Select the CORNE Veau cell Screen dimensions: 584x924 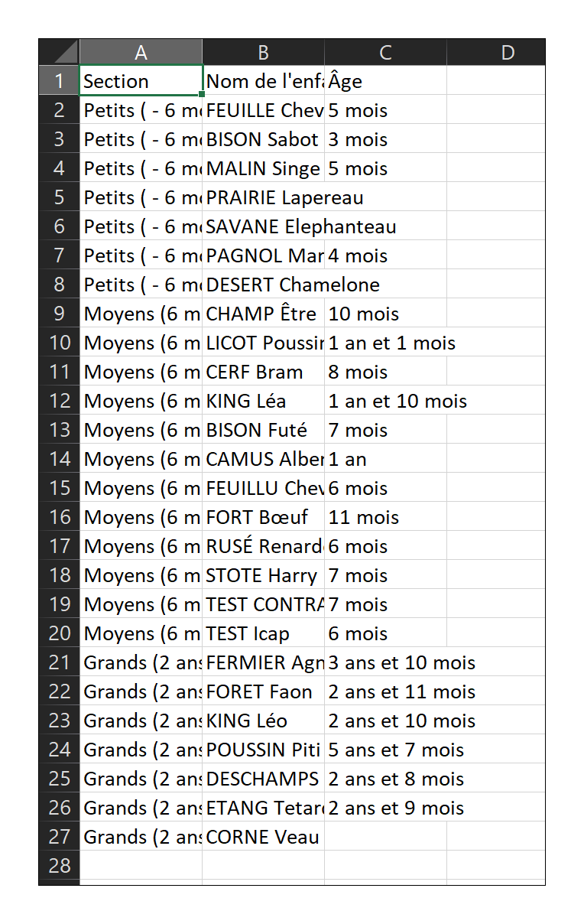[x=263, y=837]
